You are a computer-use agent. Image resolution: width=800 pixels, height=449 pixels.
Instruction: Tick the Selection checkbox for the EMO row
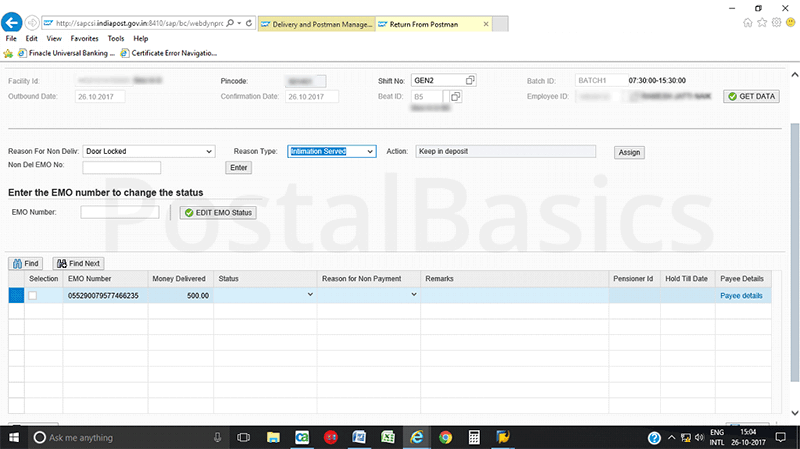pos(33,296)
